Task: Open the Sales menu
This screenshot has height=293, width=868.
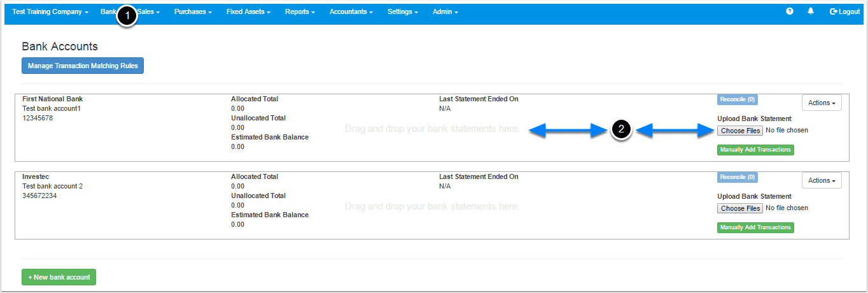Action: (x=148, y=11)
